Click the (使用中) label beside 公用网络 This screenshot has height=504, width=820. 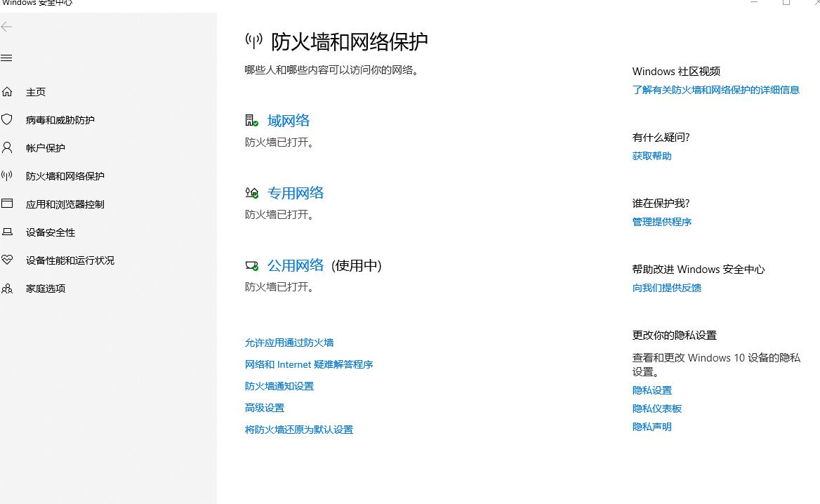[357, 265]
